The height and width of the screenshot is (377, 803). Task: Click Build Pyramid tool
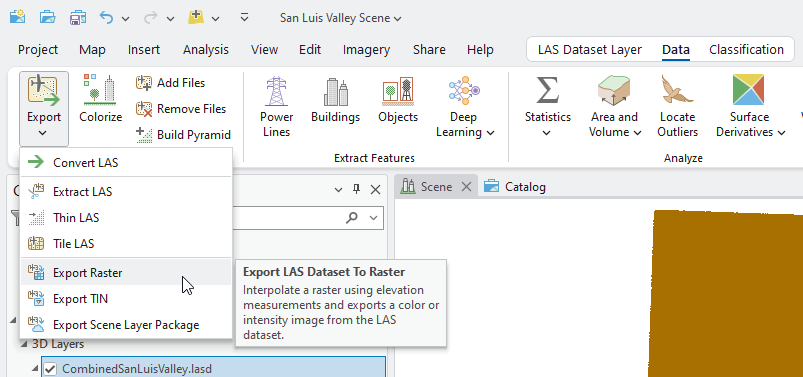(184, 135)
